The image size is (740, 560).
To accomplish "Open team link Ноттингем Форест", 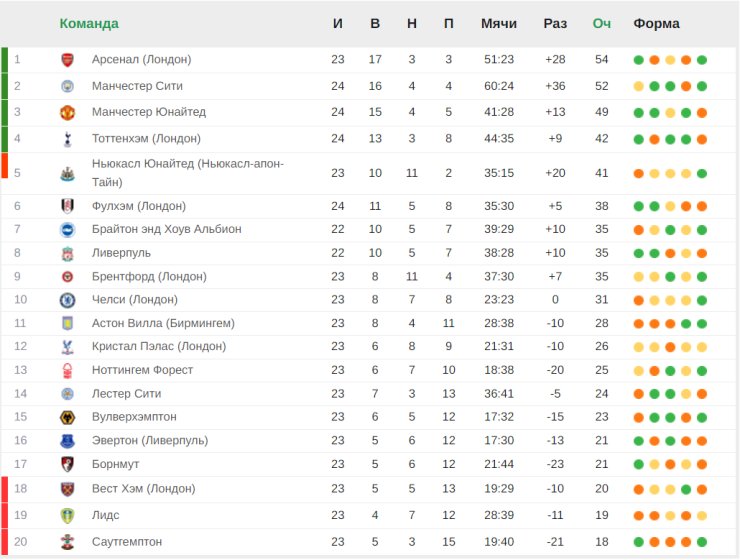I will coord(143,370).
